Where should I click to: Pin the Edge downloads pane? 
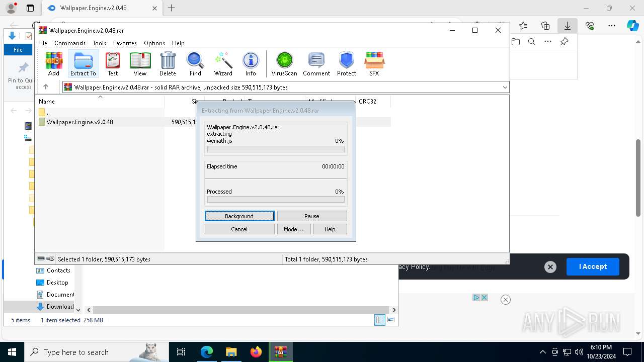[565, 42]
